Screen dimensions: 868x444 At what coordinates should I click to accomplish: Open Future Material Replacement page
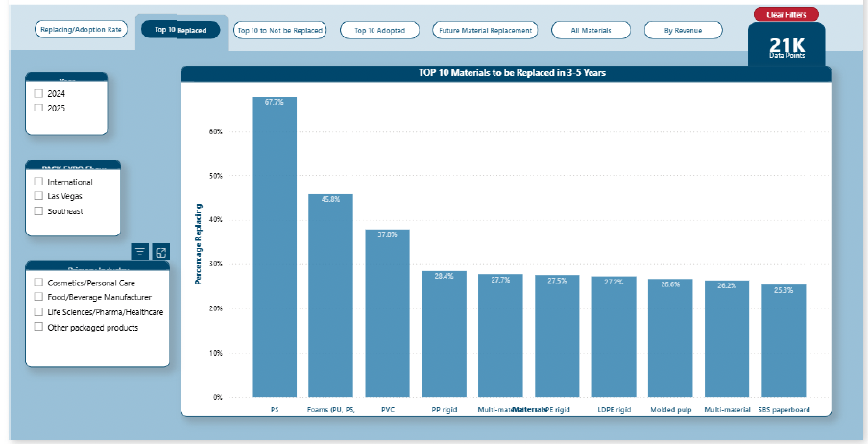point(484,30)
